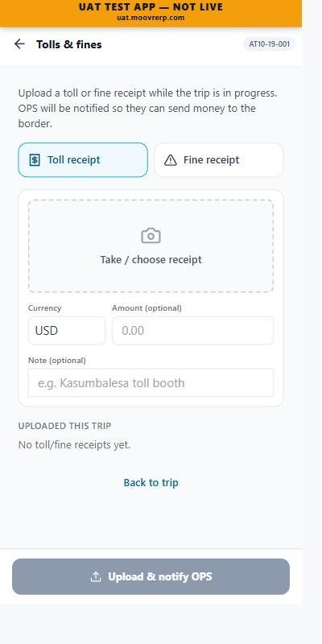This screenshot has width=322, height=644.
Task: Click the dollar receipt icon
Action: 35,160
